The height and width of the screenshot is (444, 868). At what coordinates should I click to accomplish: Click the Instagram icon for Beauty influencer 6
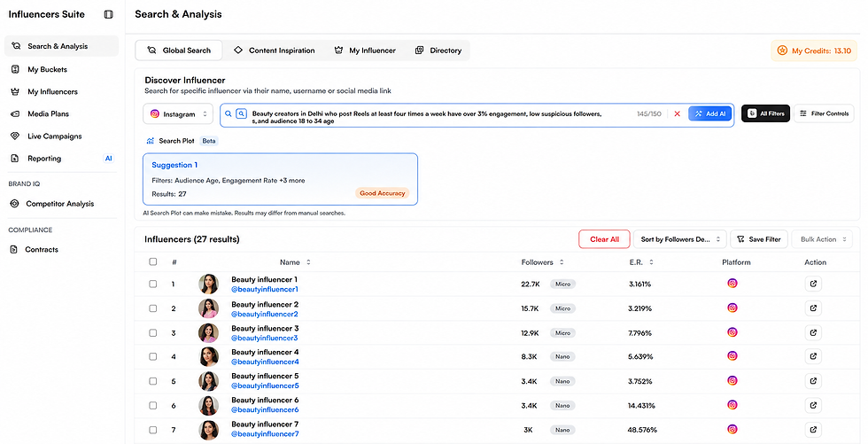point(732,405)
